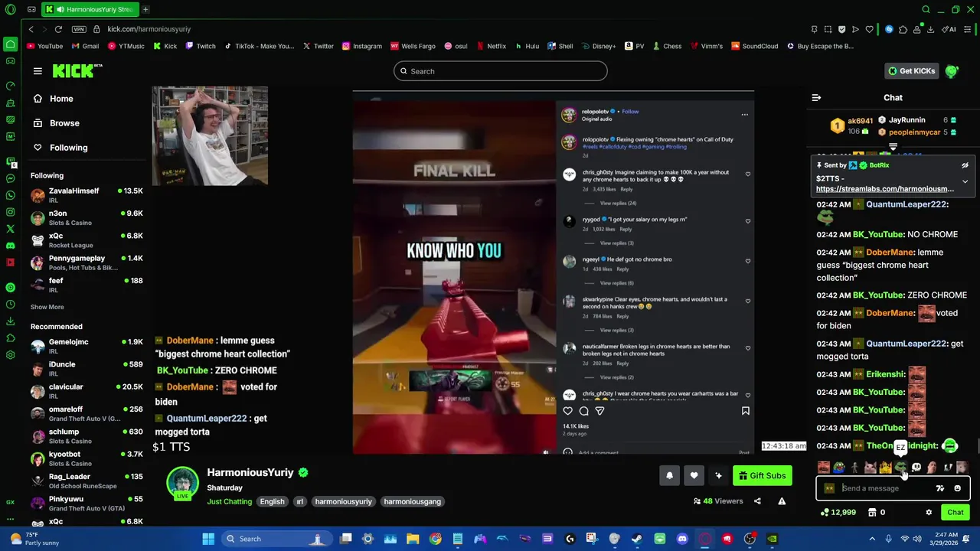980x551 pixels.
Task: Open Windows Start menu
Action: [x=208, y=539]
